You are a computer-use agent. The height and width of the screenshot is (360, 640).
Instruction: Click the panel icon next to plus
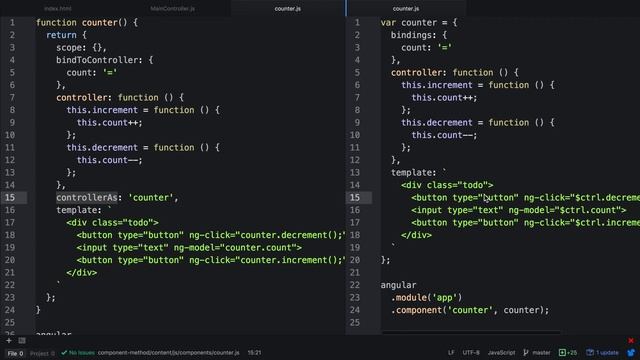coord(22,340)
